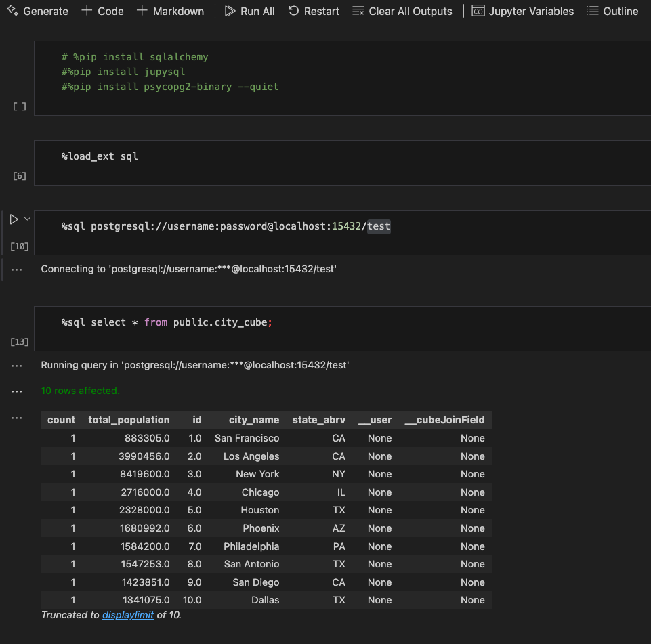Click the highlighted 'test' database name
The image size is (651, 644).
(379, 226)
